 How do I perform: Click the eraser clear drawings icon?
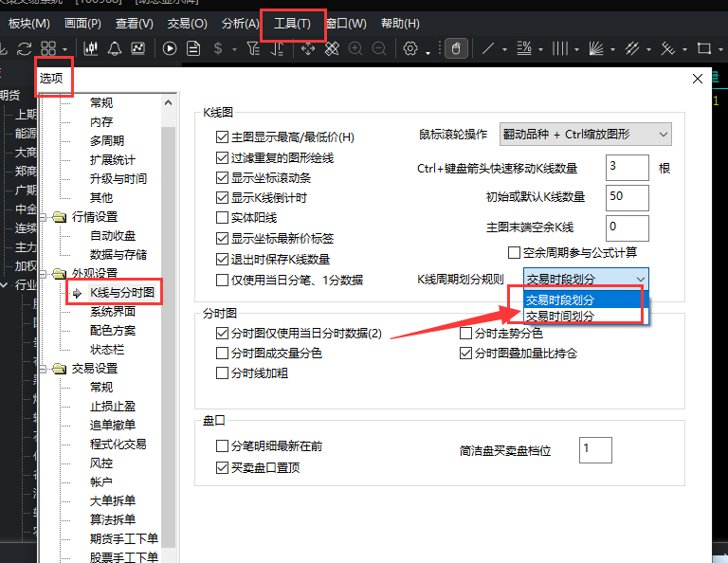pos(332,48)
